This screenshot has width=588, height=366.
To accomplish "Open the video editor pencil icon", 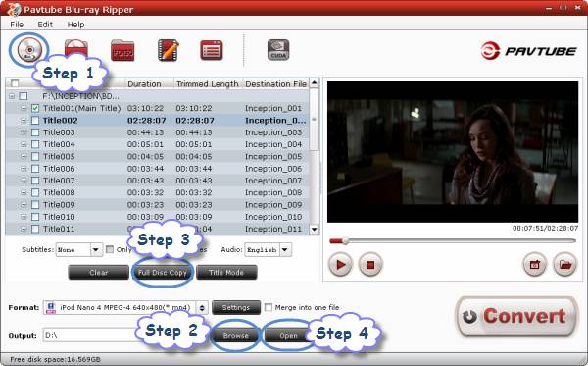I will 169,50.
